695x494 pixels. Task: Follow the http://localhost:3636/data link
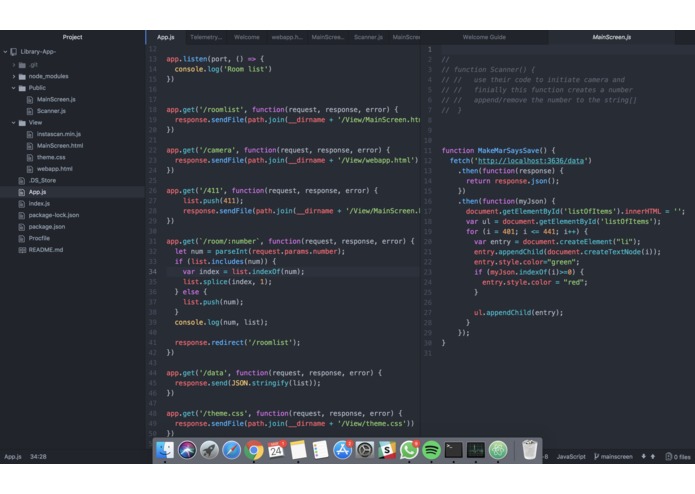point(531,161)
